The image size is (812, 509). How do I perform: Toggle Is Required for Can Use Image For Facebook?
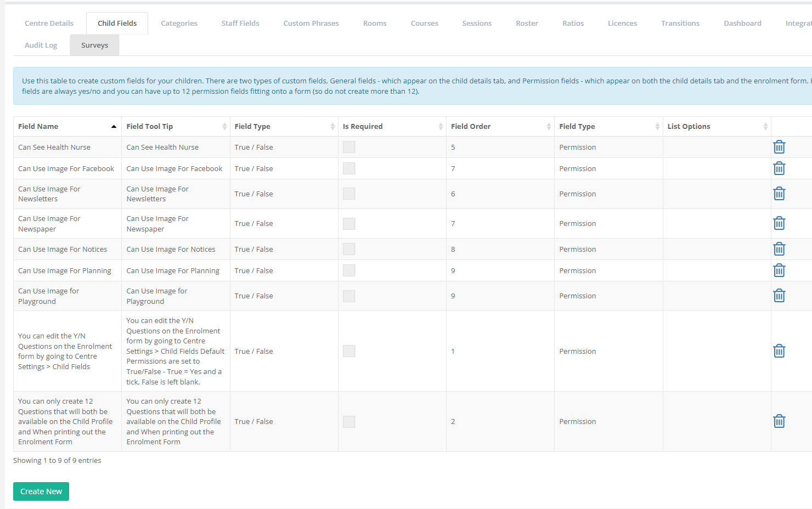[x=349, y=168]
